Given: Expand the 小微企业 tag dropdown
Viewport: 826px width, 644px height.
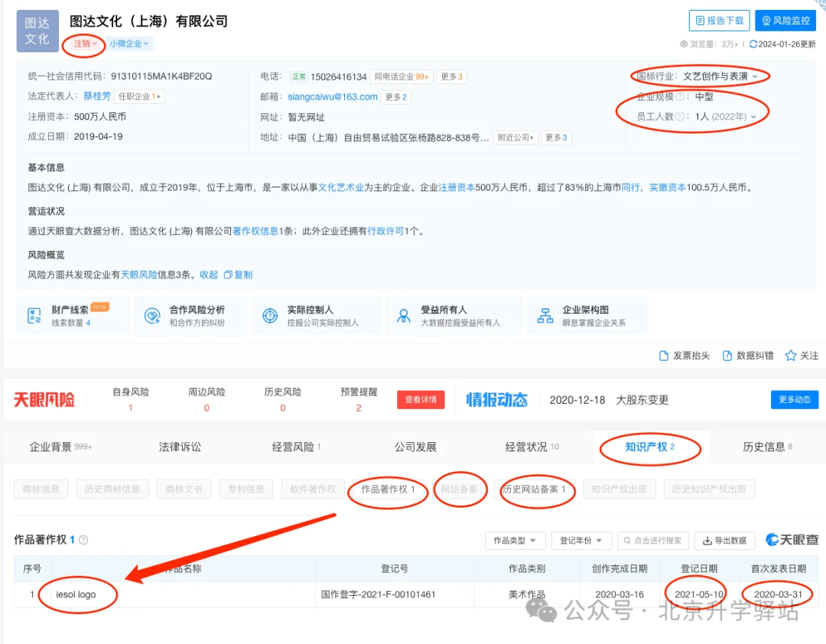Looking at the screenshot, I should (x=129, y=44).
